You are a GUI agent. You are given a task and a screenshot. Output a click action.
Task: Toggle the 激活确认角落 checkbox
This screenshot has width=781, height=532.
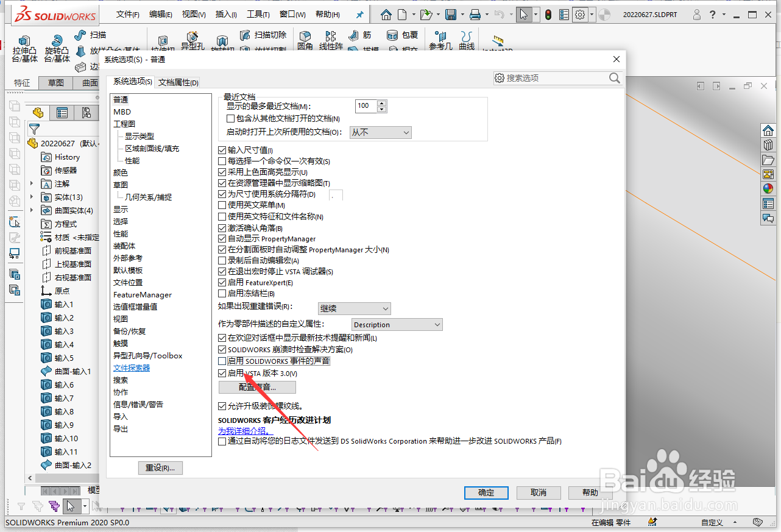tap(222, 228)
